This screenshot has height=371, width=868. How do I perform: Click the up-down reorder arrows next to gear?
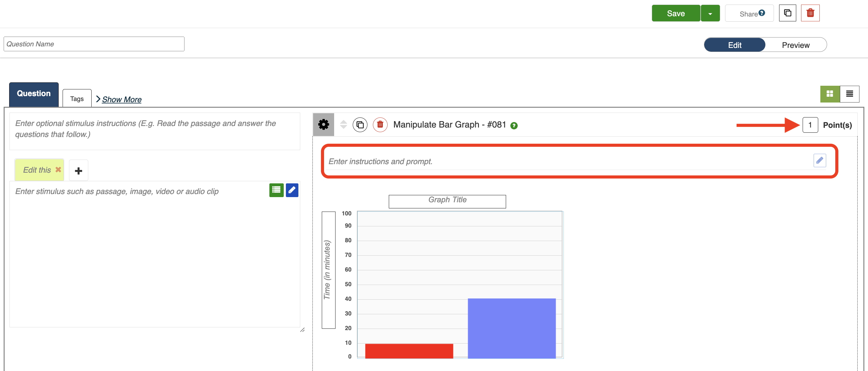pyautogui.click(x=343, y=124)
